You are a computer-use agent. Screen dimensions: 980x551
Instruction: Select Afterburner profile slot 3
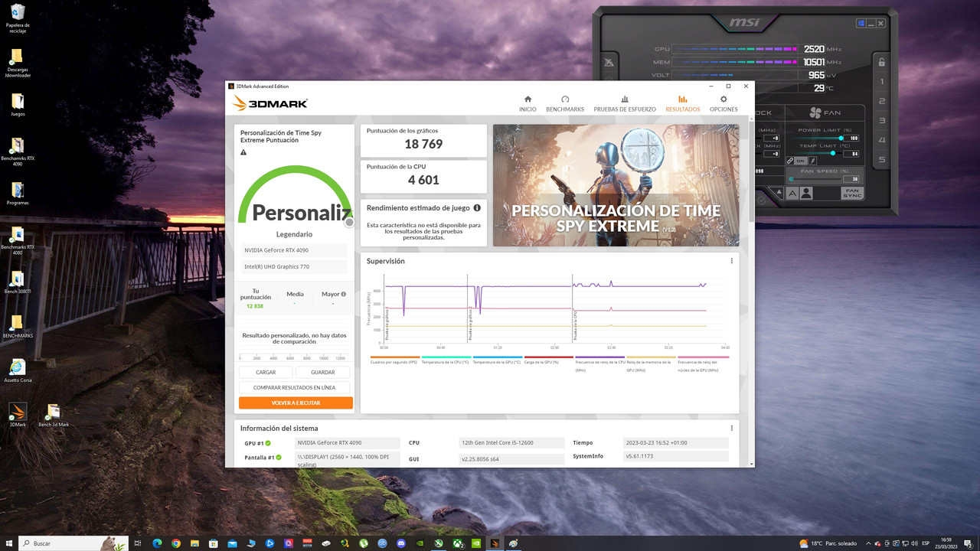(x=882, y=120)
